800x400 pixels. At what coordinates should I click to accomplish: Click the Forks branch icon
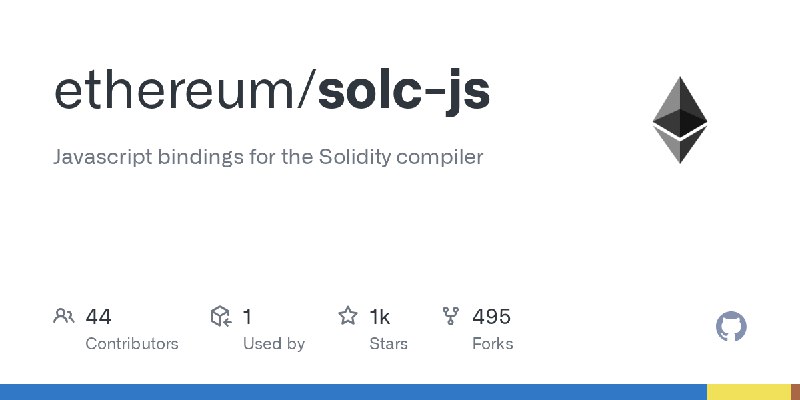451,317
